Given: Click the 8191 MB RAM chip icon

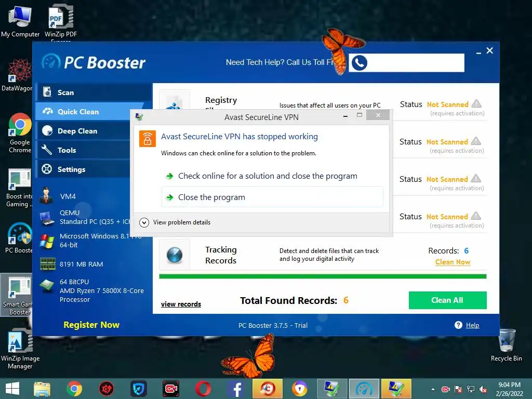Looking at the screenshot, I should 47,263.
